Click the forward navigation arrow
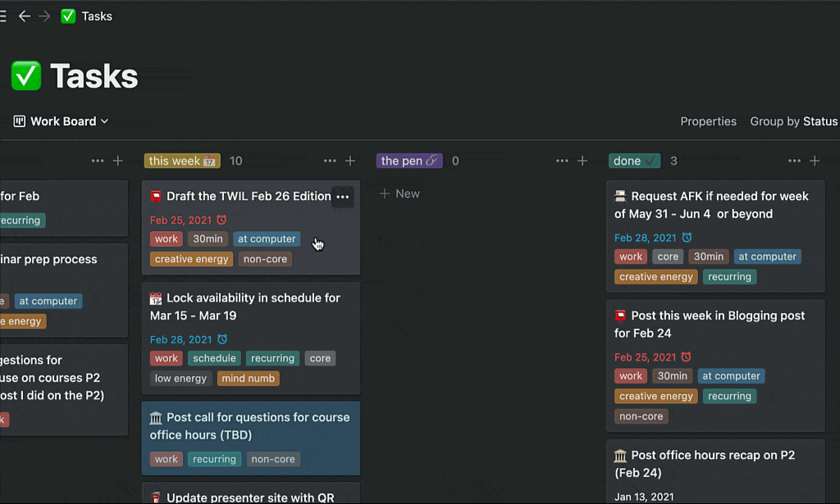This screenshot has width=840, height=504. [x=43, y=16]
